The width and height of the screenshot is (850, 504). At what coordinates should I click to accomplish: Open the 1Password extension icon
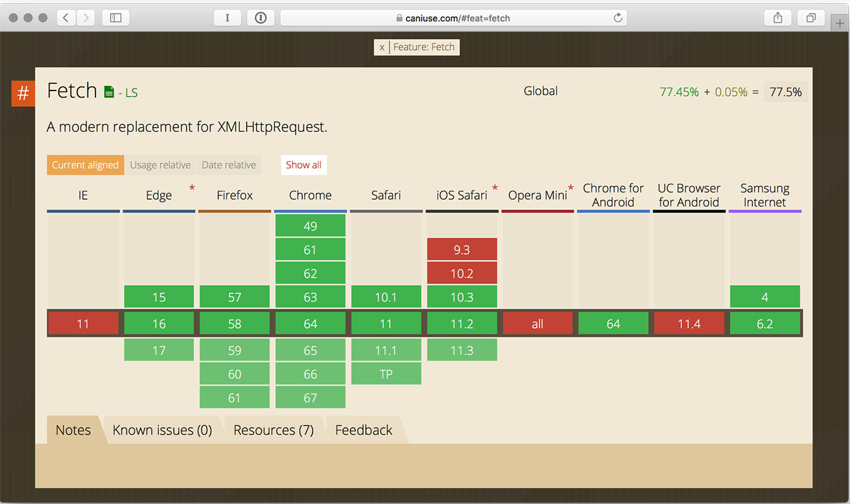click(x=260, y=18)
